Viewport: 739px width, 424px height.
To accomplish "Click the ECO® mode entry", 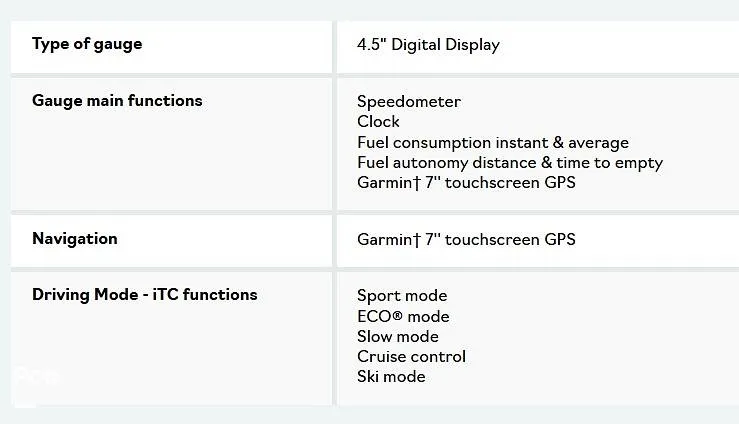I will pos(403,317).
